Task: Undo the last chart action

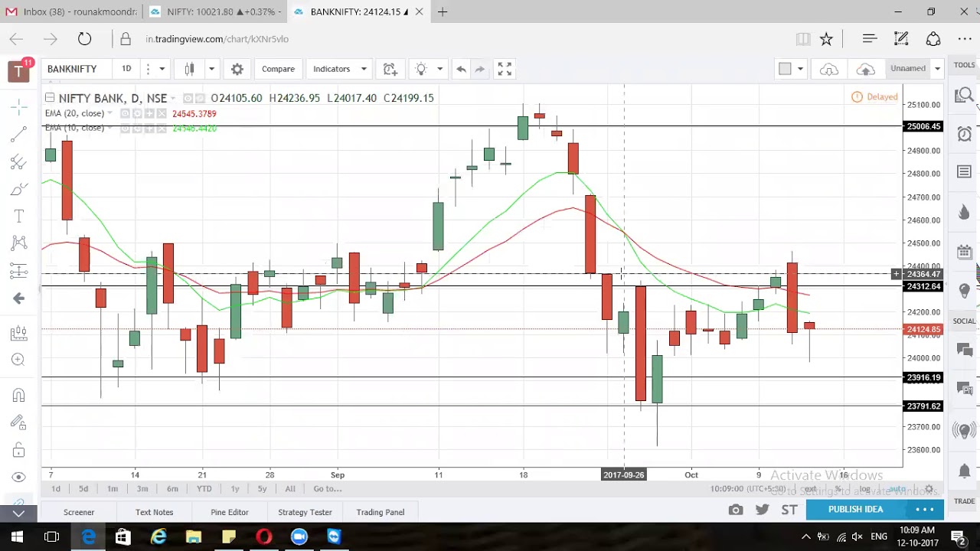Action: point(461,69)
